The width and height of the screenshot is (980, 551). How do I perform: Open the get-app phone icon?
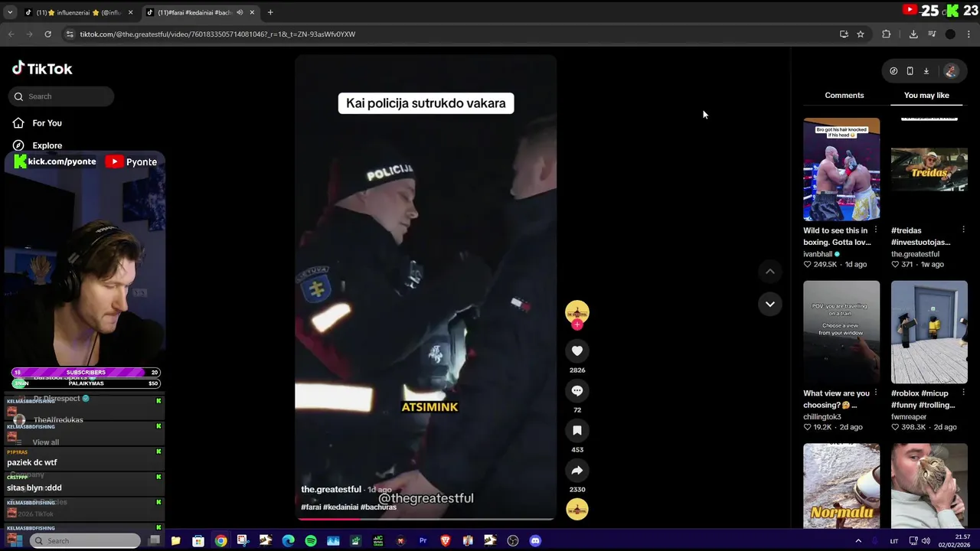[x=910, y=71]
